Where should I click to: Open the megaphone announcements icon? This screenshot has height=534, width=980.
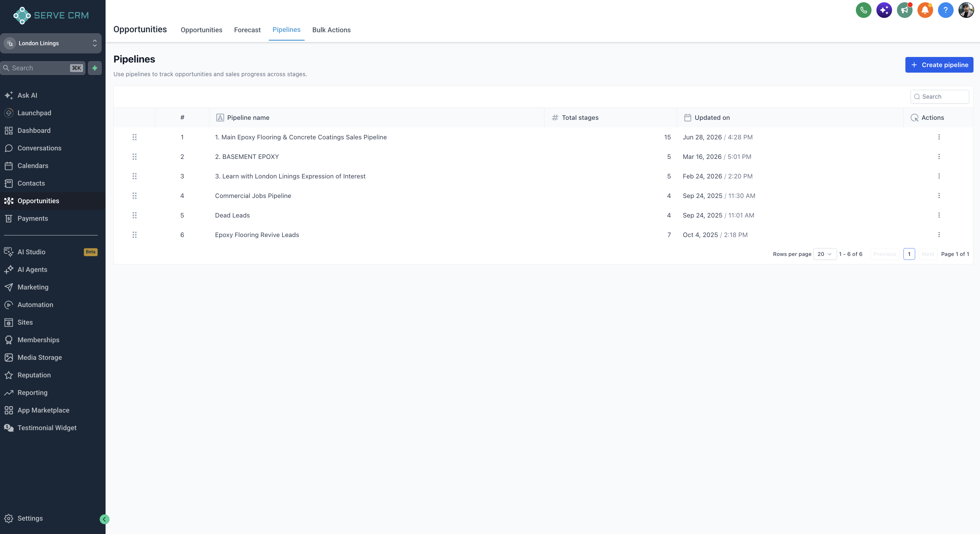(904, 10)
